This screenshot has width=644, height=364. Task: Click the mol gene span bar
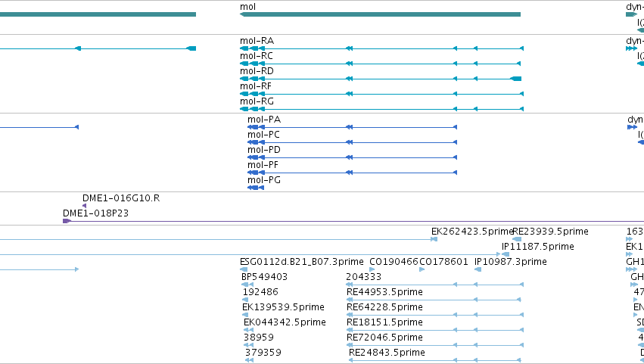tap(381, 14)
